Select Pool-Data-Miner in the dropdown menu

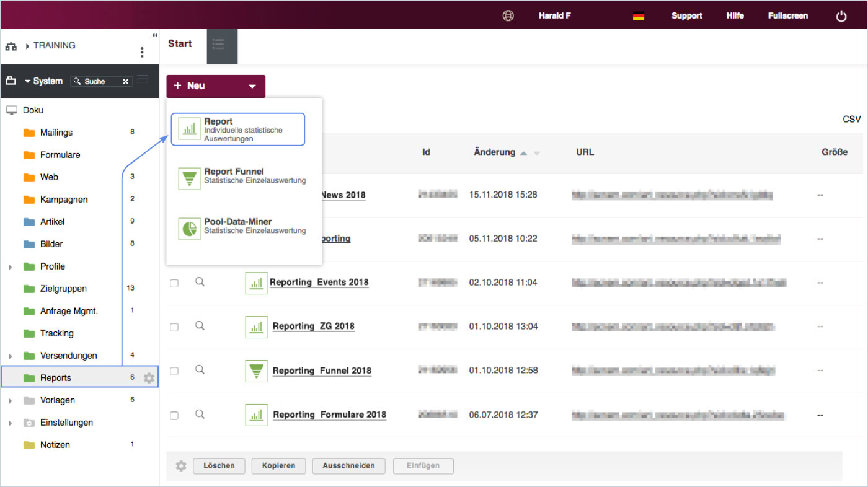point(242,226)
